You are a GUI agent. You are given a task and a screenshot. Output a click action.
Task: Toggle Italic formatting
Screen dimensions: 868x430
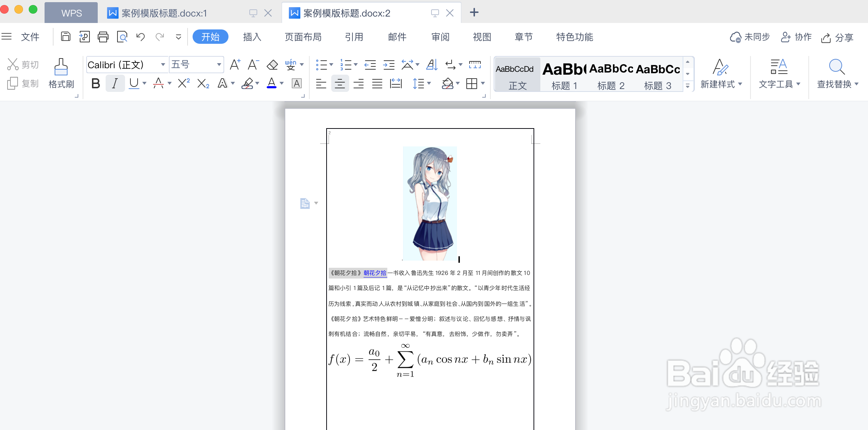point(115,83)
